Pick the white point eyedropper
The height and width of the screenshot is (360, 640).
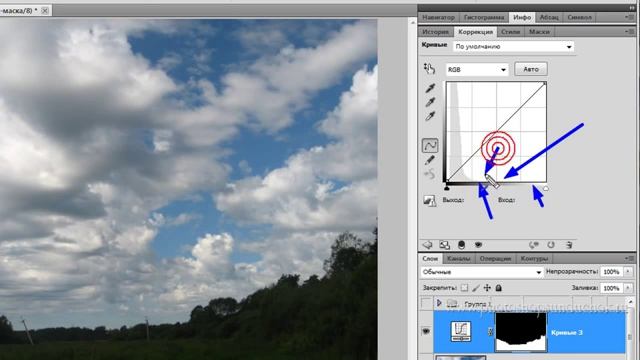coord(430,117)
